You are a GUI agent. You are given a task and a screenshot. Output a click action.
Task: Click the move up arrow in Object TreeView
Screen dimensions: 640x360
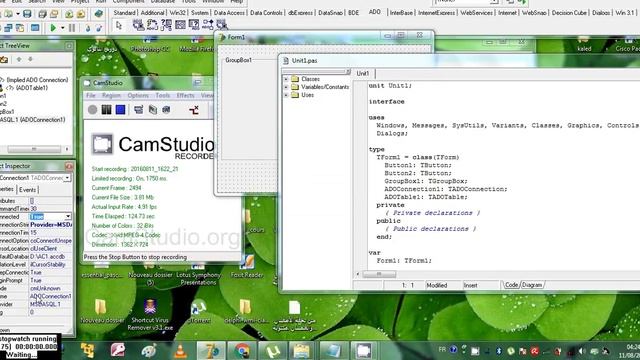(x=19, y=60)
